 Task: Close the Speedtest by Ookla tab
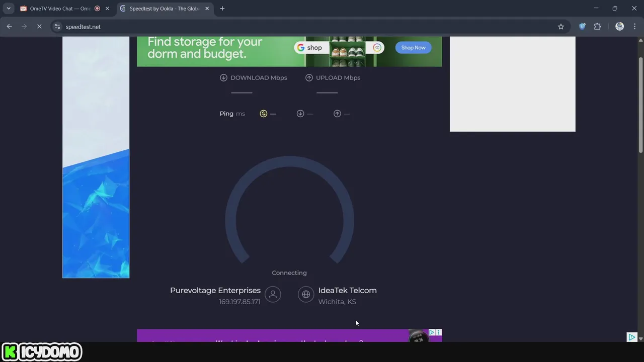pyautogui.click(x=207, y=9)
